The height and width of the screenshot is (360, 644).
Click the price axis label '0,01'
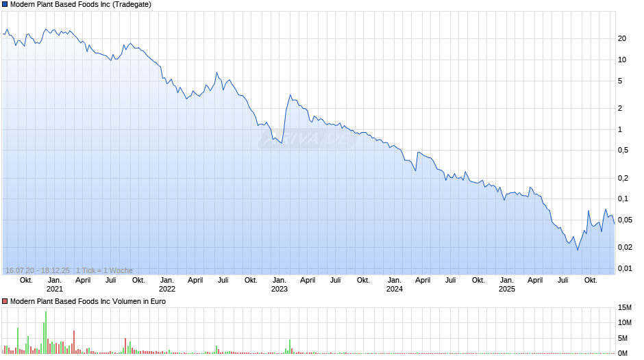(625, 268)
